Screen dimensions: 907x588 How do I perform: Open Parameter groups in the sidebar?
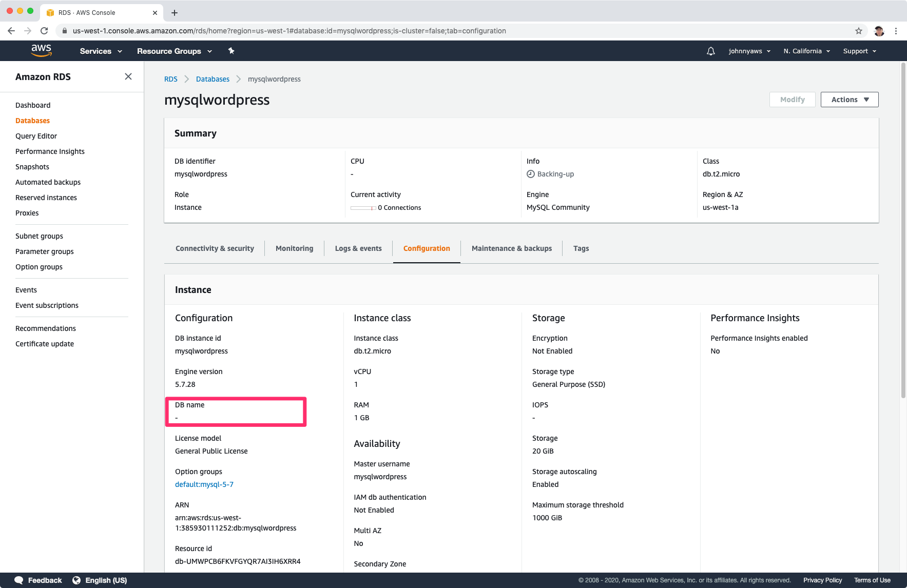pos(45,251)
